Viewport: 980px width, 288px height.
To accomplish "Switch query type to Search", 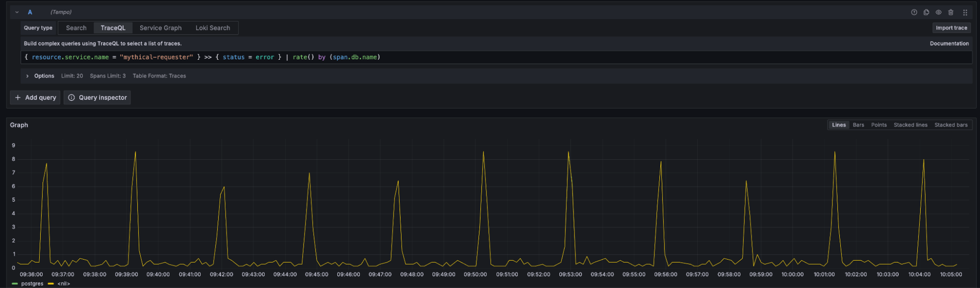I will (x=76, y=28).
